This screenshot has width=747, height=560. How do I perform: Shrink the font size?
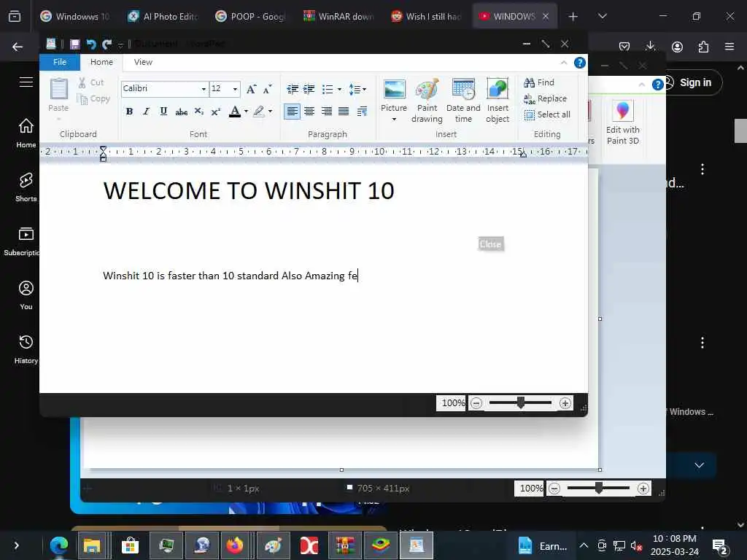coord(268,89)
